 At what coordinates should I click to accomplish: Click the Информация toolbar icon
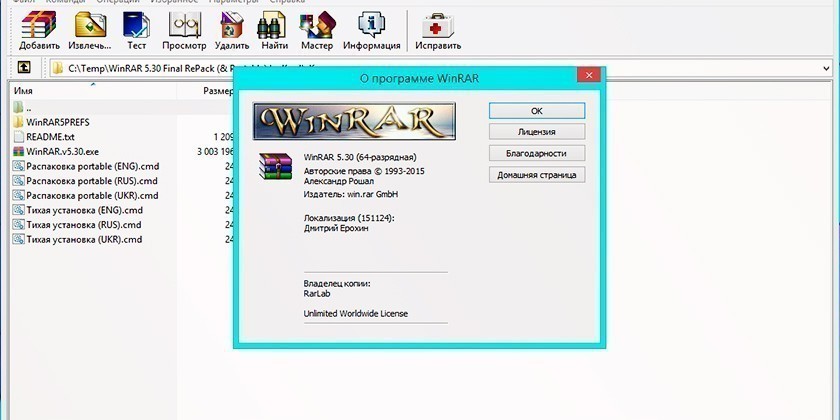372,31
